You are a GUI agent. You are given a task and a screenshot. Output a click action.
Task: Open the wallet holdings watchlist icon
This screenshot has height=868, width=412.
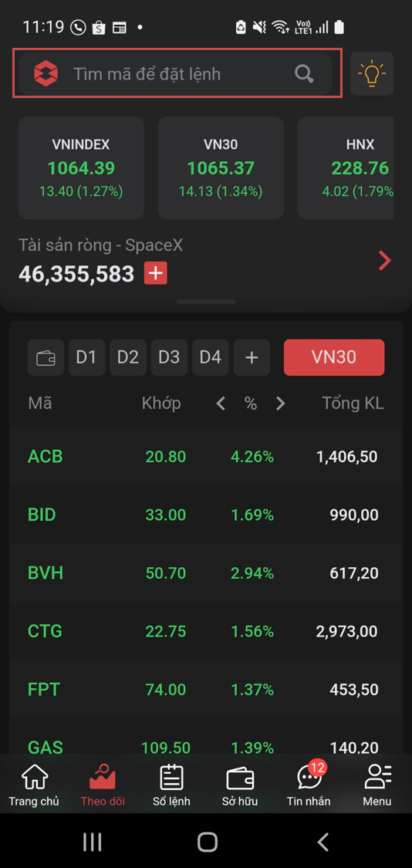(x=46, y=357)
